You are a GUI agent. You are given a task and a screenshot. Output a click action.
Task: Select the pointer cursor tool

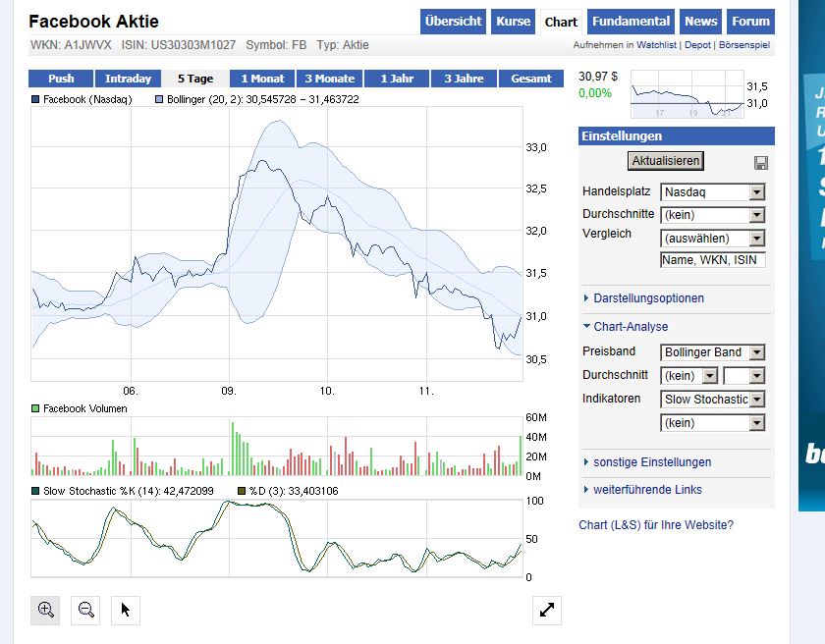126,610
